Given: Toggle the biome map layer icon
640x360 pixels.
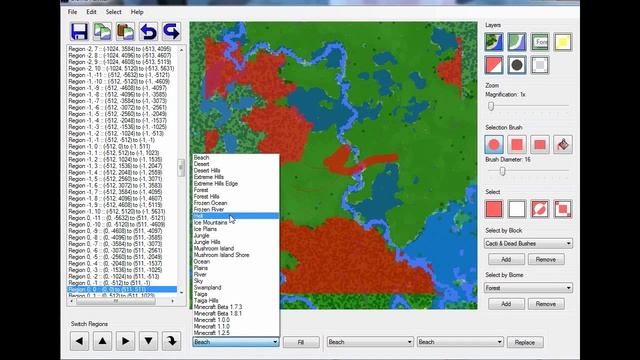Looking at the screenshot, I should [494, 42].
